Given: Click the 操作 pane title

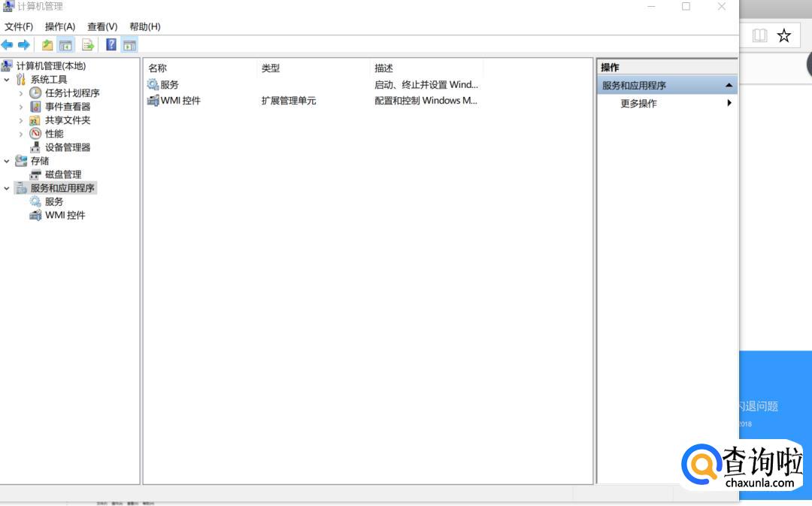Looking at the screenshot, I should pyautogui.click(x=610, y=68).
